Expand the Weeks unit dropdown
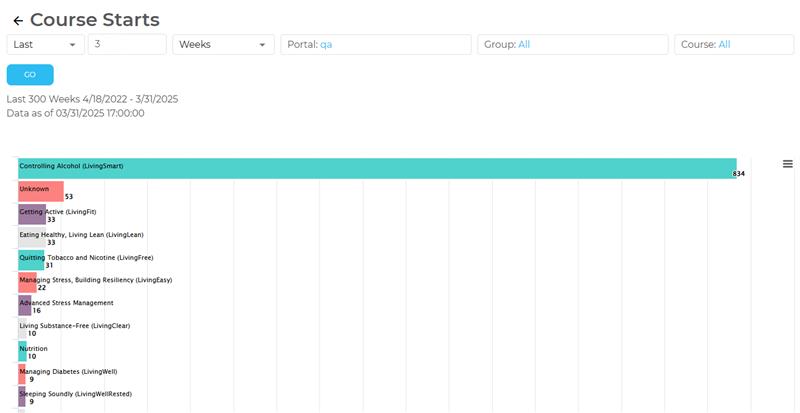 223,45
